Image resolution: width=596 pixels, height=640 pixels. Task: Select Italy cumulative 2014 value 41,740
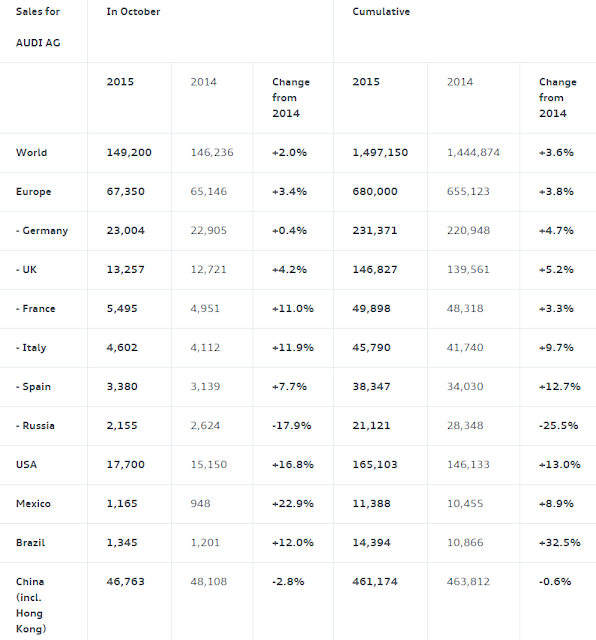click(x=465, y=348)
